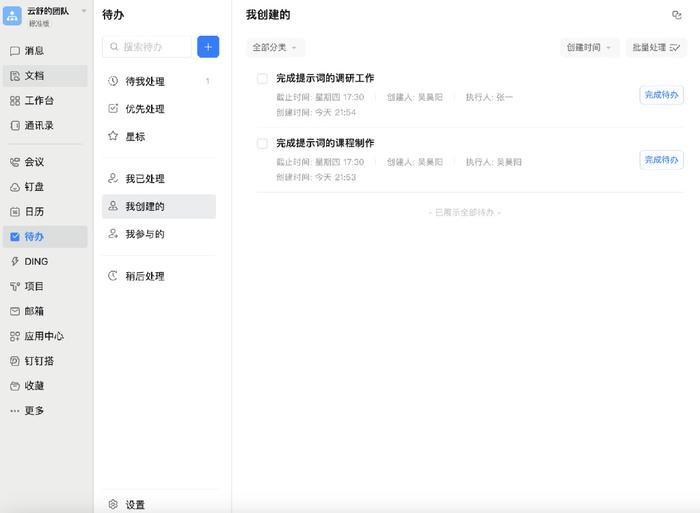Expand the team switcher arrow beside 云舒的团队
The image size is (700, 513).
(83, 11)
